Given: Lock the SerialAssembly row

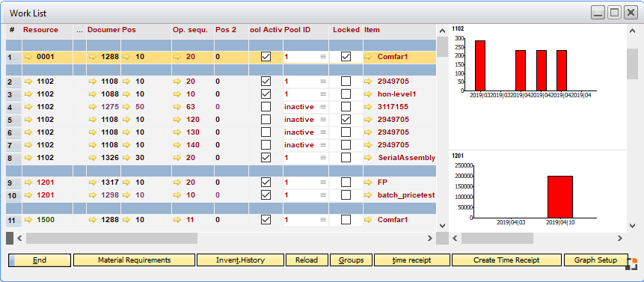Looking at the screenshot, I should coord(346,158).
